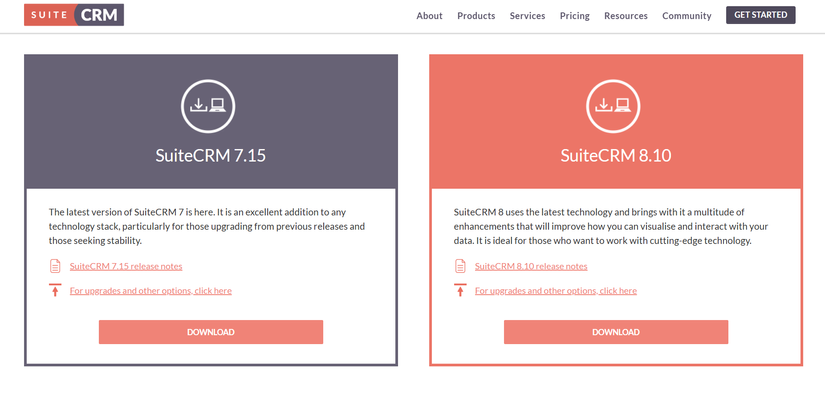
Task: Click the document icon beside 8.10 release notes
Action: [x=460, y=266]
